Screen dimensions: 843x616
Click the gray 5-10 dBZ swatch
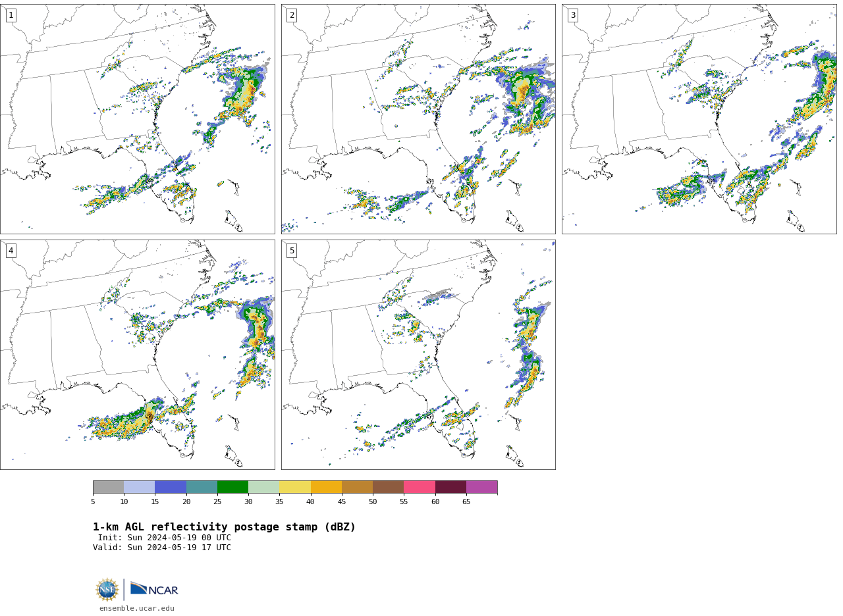pos(109,487)
